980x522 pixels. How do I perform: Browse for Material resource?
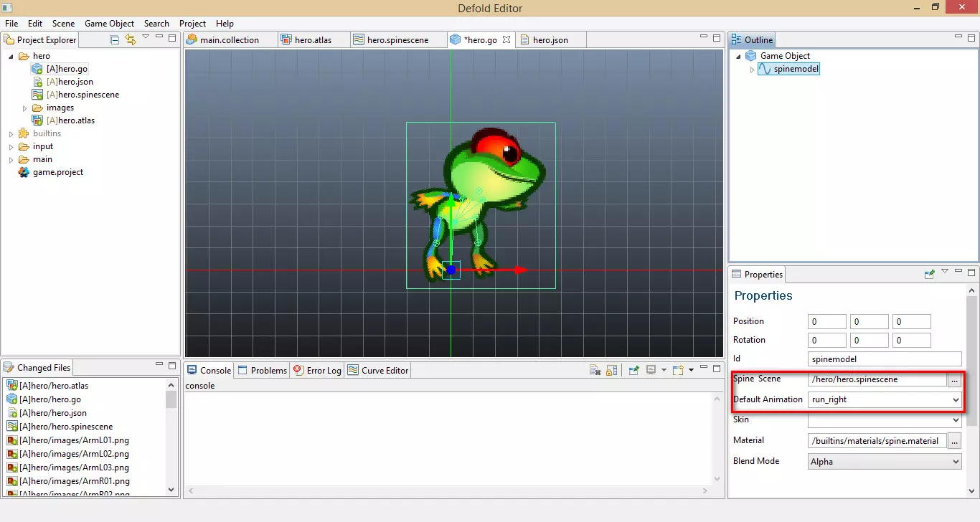tap(954, 441)
